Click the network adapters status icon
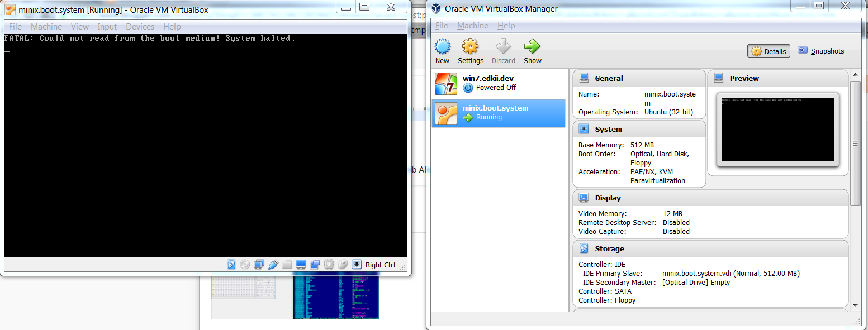This screenshot has width=868, height=330. 259,265
